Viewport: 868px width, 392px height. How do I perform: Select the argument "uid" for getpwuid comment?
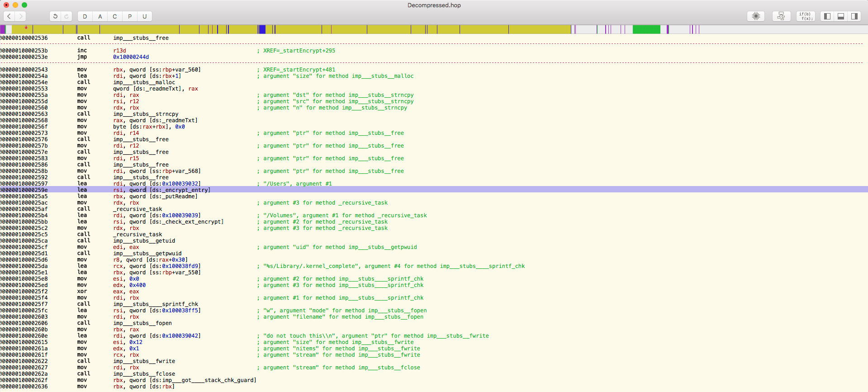[x=340, y=247]
